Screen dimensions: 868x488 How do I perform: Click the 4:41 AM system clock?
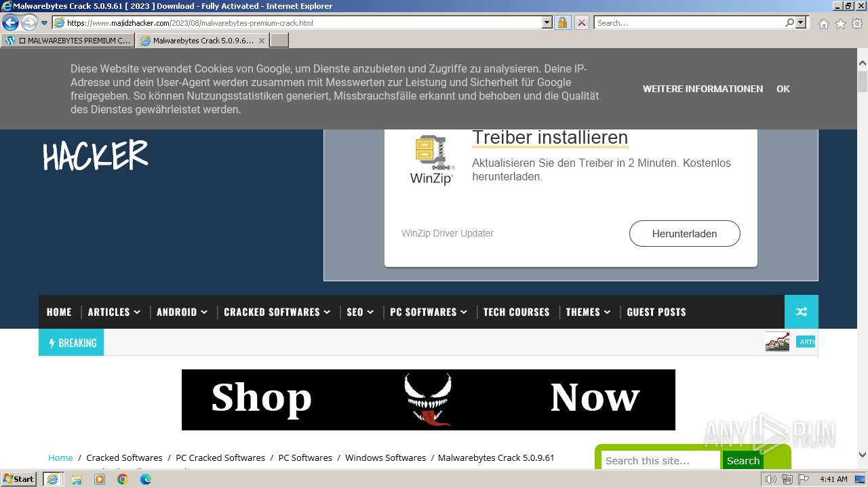point(833,479)
